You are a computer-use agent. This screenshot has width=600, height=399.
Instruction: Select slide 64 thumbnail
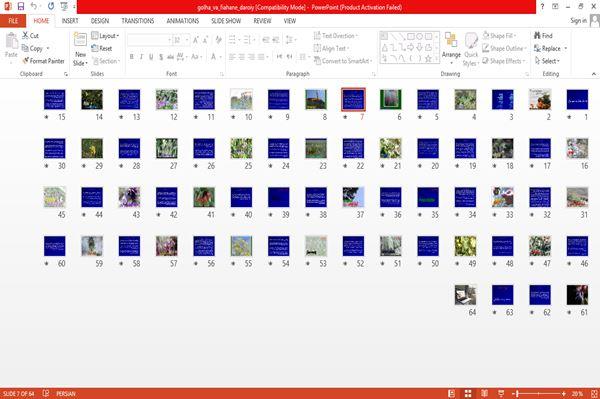click(465, 295)
